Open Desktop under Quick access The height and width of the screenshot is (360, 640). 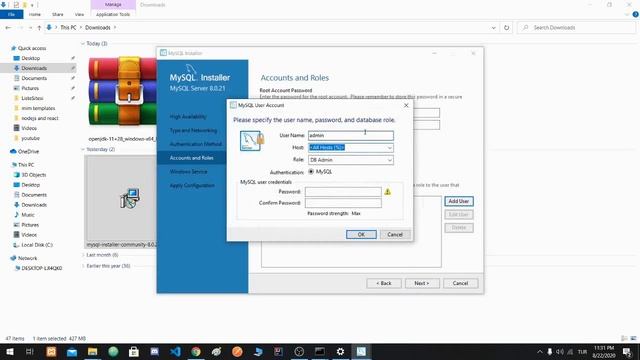click(30, 58)
